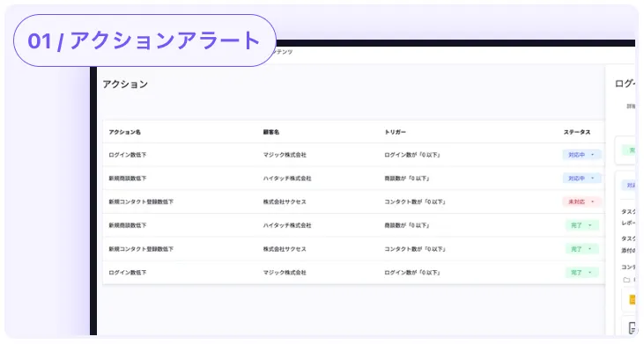
Task: Click マジック株式会社 in the 完了 row
Action: pos(285,273)
